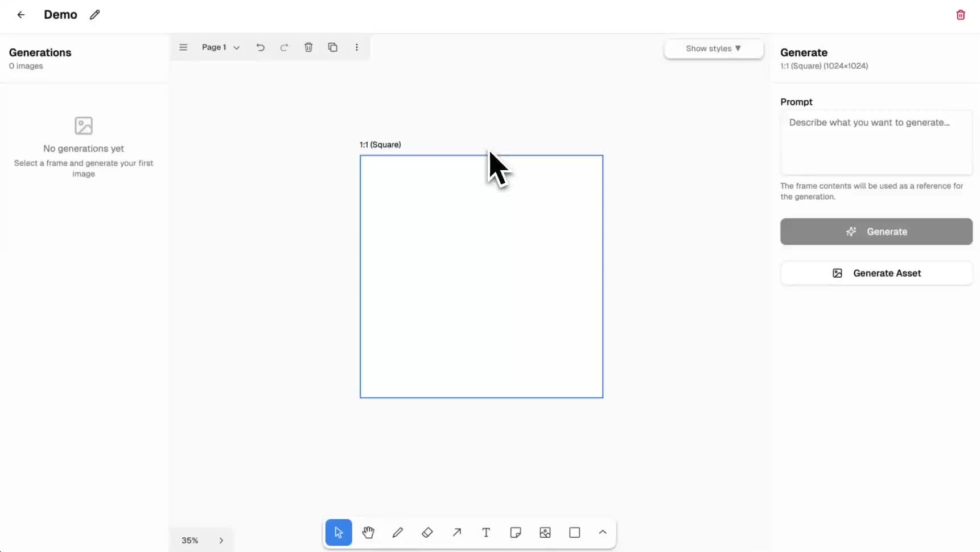This screenshot has height=552, width=980.
Task: Open the three-dot more options menu
Action: click(357, 47)
